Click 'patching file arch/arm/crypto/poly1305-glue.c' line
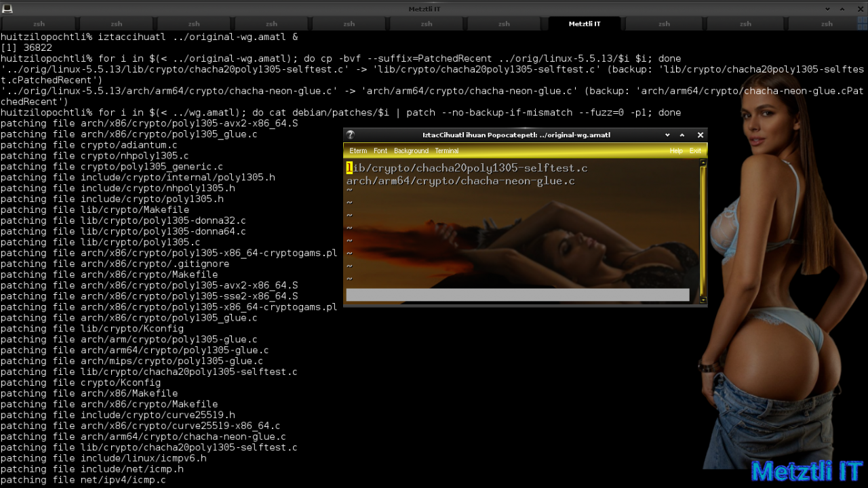This screenshot has height=488, width=868. point(129,340)
